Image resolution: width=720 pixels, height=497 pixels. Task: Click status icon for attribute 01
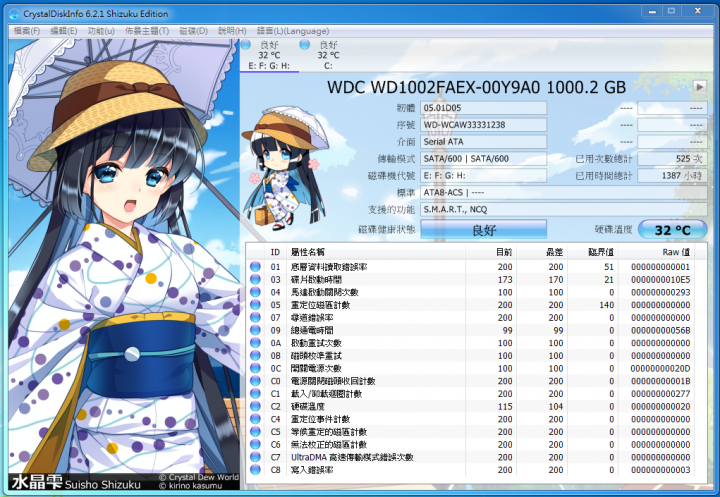click(x=255, y=266)
